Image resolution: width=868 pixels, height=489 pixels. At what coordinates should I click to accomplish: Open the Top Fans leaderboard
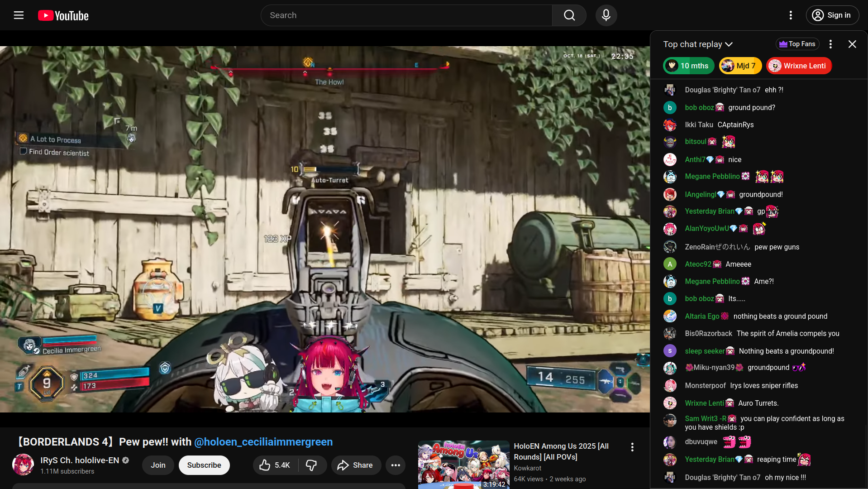[x=797, y=44]
